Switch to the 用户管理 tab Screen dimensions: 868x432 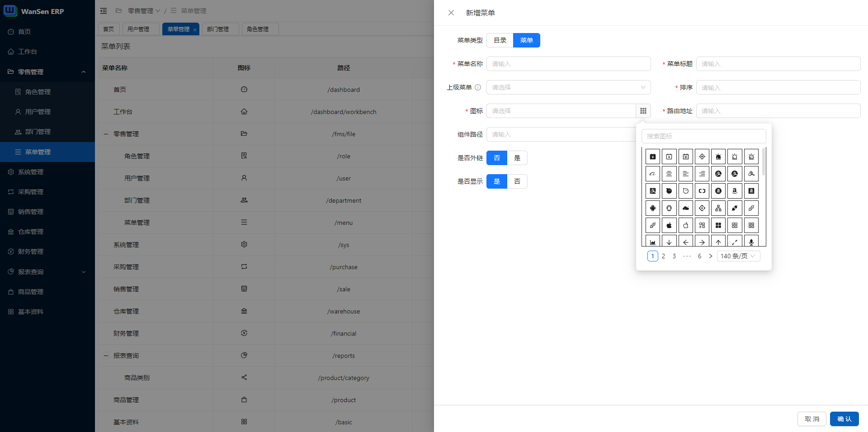tap(138, 29)
